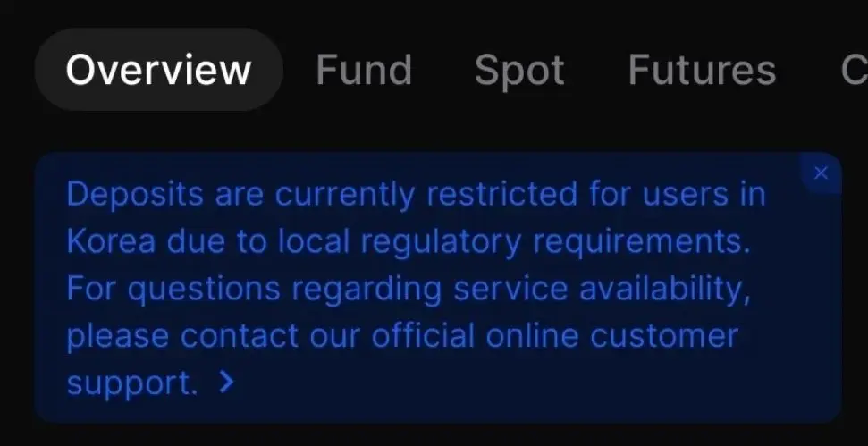Click the right chevron after "support."
Screen dimensions: 868x446
click(226, 383)
